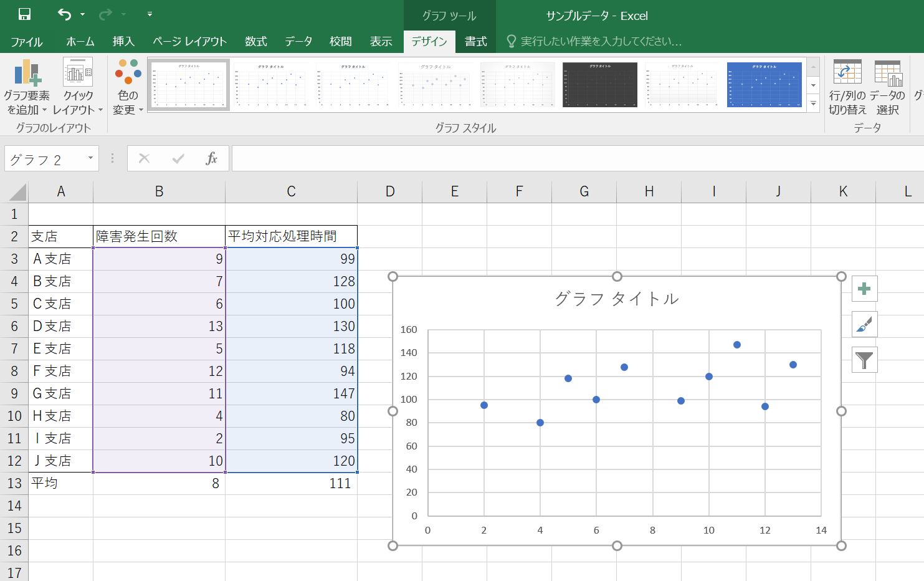This screenshot has width=924, height=581.
Task: Click the Name Box showing グラフ 2
Action: click(x=45, y=159)
